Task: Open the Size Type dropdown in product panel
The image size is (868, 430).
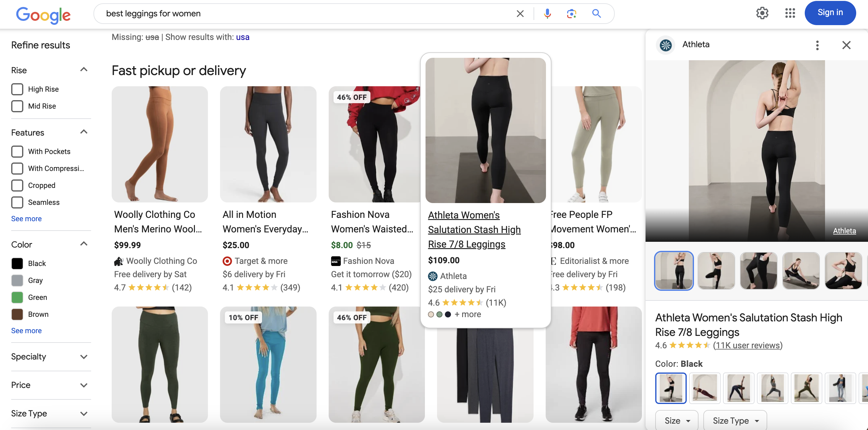Action: coord(735,421)
